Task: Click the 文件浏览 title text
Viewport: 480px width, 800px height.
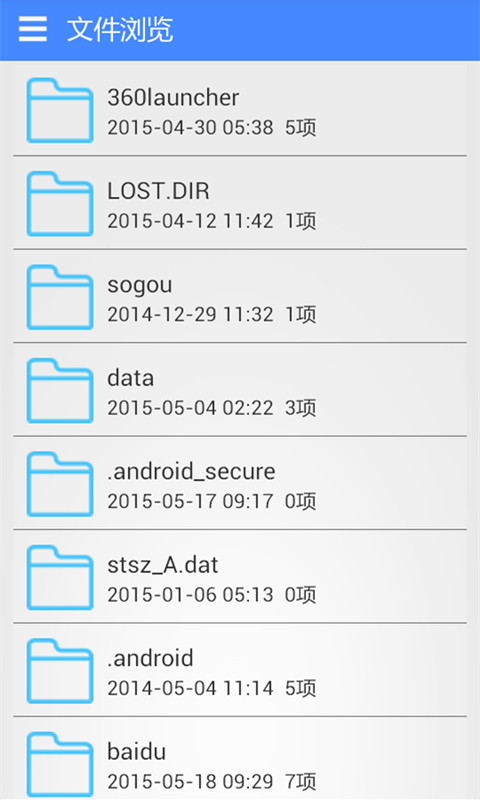Action: [x=120, y=29]
